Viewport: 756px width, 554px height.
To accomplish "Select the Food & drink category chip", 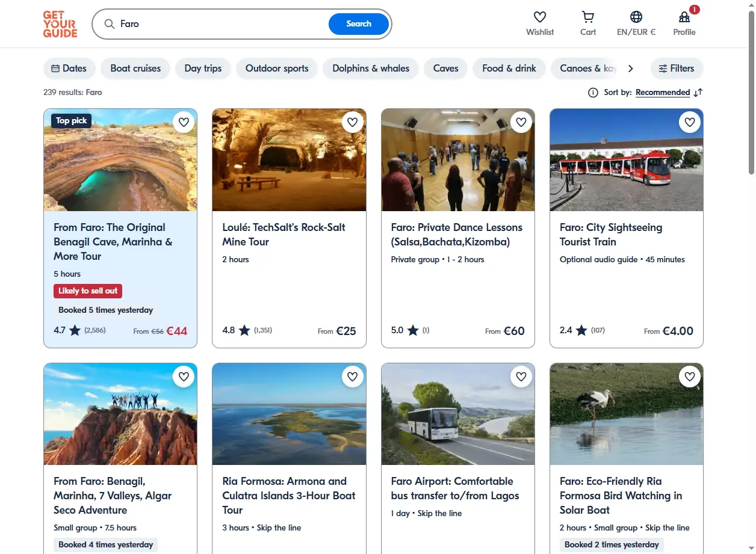I will [509, 69].
